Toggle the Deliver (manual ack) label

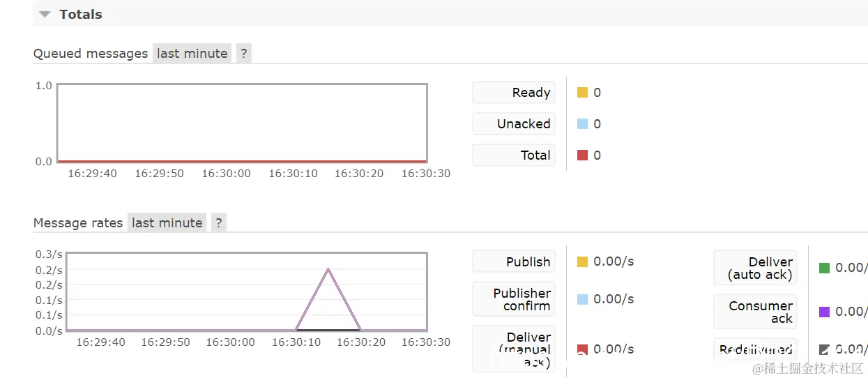pos(514,349)
